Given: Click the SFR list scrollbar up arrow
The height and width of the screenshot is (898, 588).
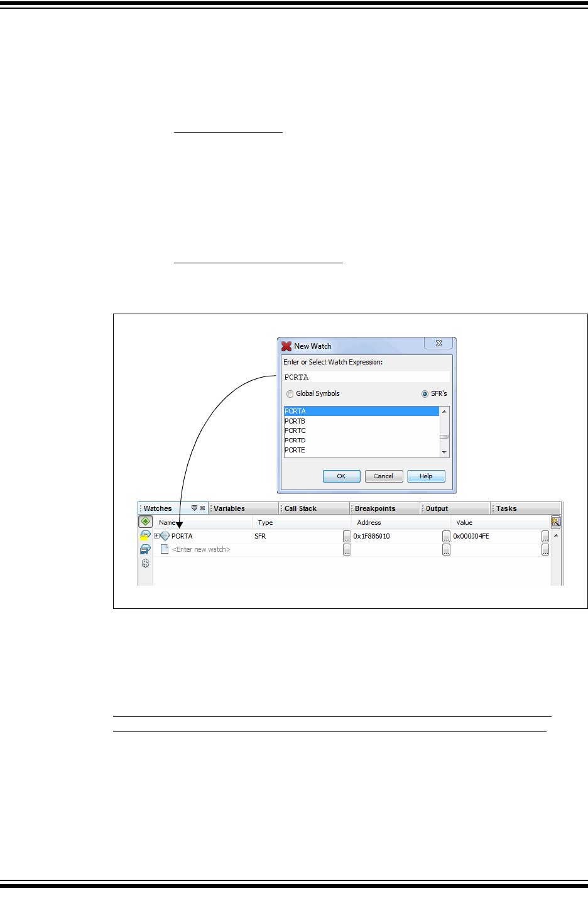Looking at the screenshot, I should point(444,412).
